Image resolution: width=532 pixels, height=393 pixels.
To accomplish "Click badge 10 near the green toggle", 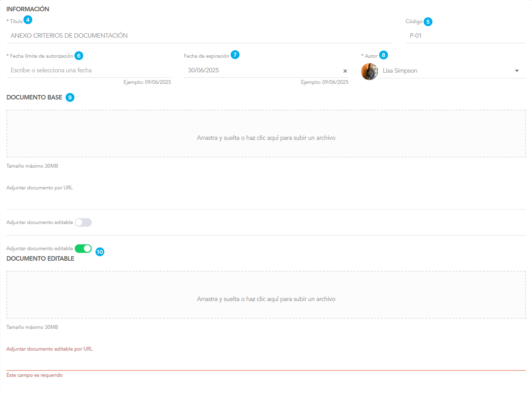I will coord(100,252).
